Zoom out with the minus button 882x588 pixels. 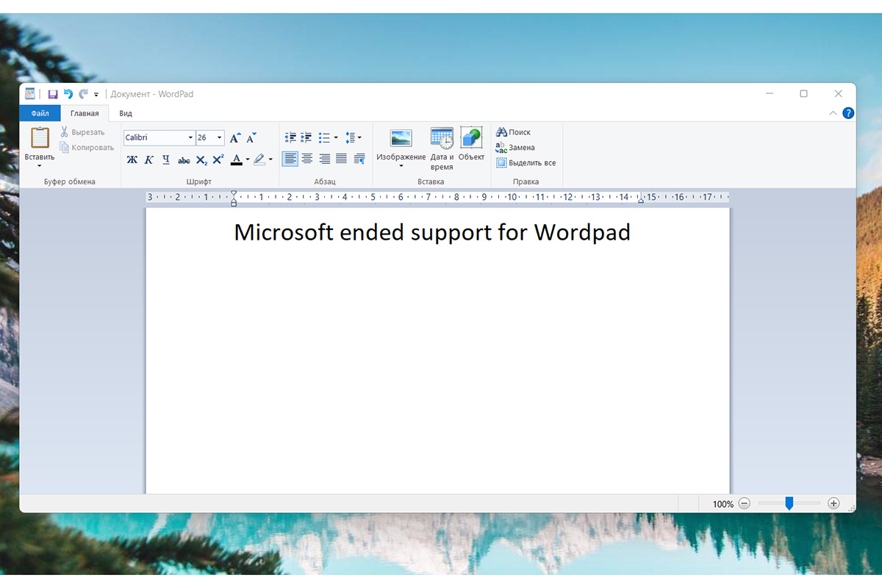(745, 503)
